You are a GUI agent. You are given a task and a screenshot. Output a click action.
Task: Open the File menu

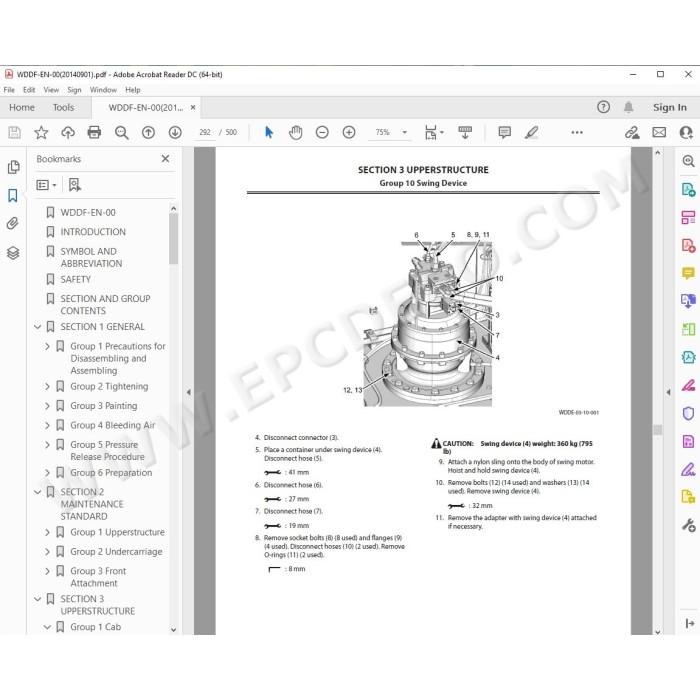(x=9, y=90)
